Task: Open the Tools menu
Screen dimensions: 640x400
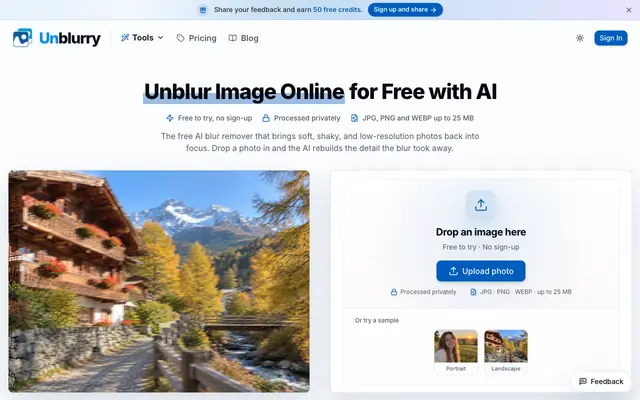Action: coord(142,38)
